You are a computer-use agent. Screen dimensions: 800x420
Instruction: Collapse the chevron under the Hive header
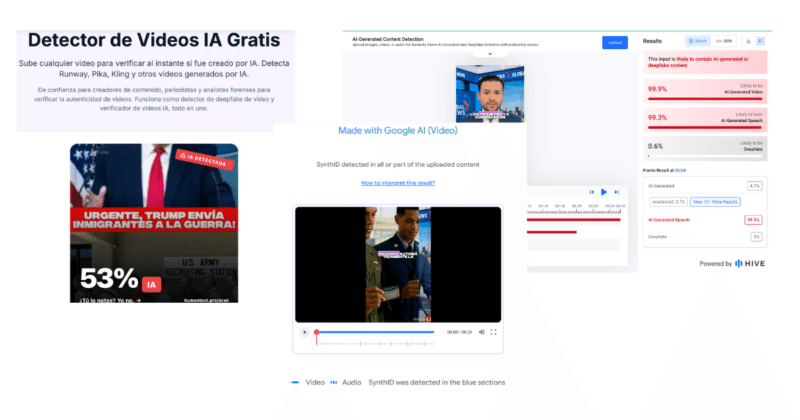tap(490, 54)
